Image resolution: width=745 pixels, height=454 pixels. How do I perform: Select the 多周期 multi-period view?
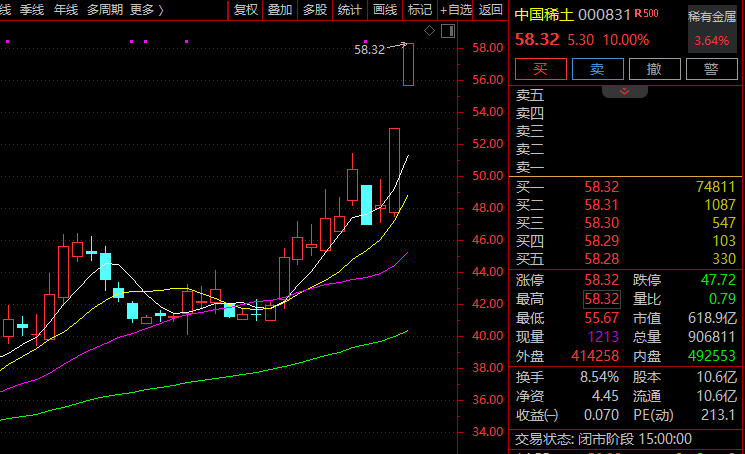click(106, 10)
